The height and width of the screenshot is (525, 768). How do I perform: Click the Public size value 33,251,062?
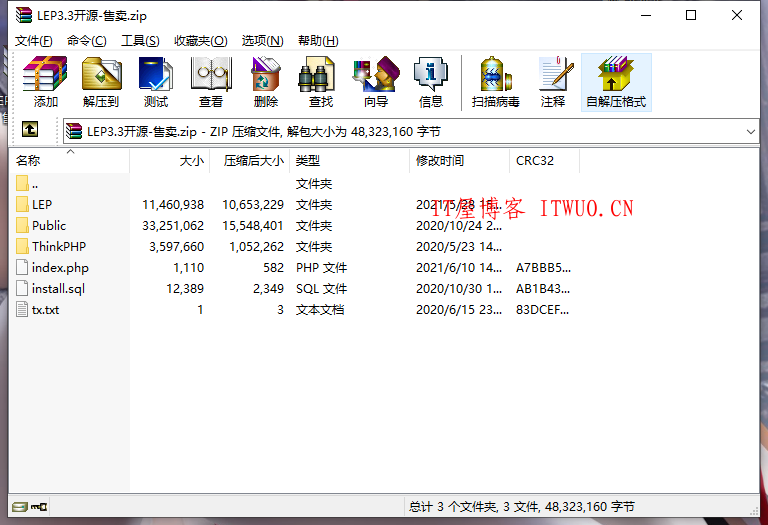tap(173, 226)
